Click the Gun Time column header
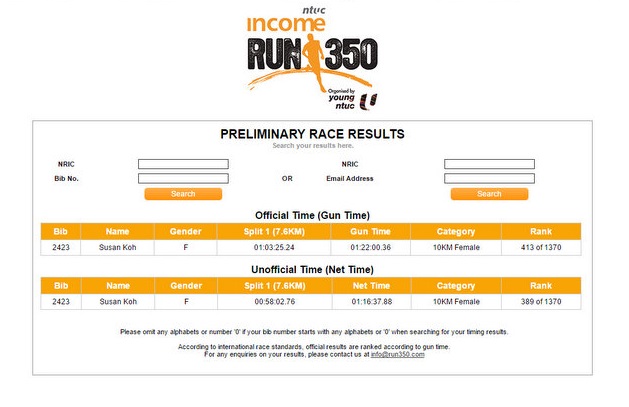Viewport: 629px width, 407px height. click(370, 231)
